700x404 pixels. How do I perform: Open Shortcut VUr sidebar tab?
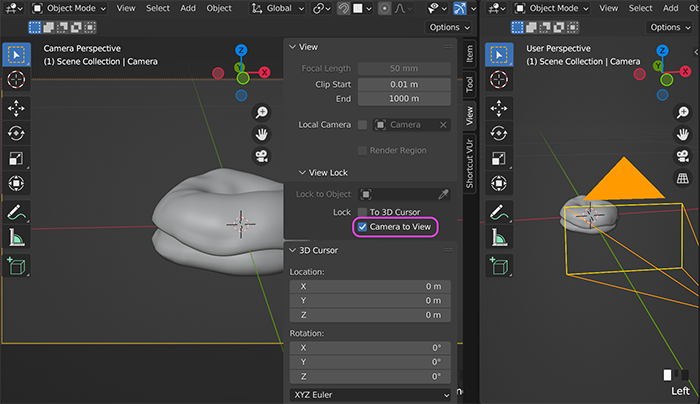(x=469, y=163)
